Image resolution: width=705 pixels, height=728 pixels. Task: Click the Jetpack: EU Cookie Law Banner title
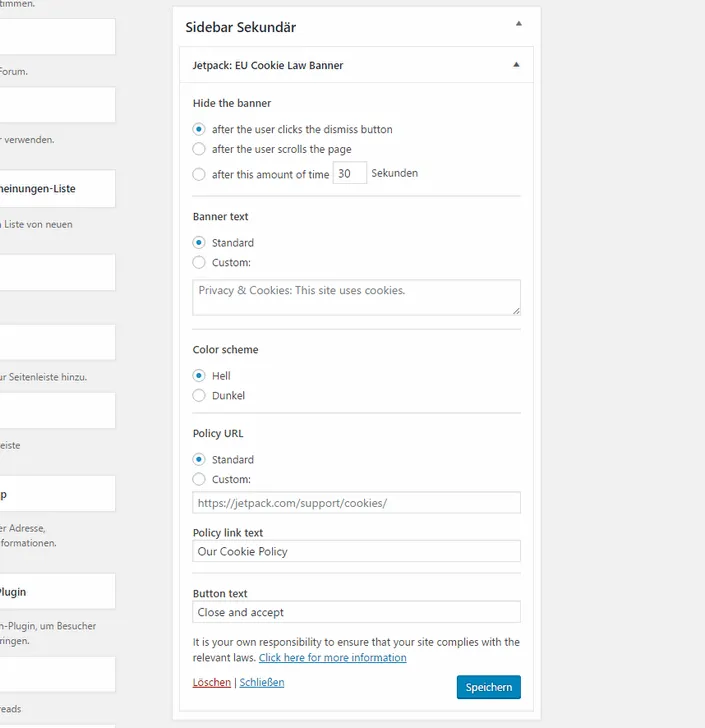pos(268,65)
